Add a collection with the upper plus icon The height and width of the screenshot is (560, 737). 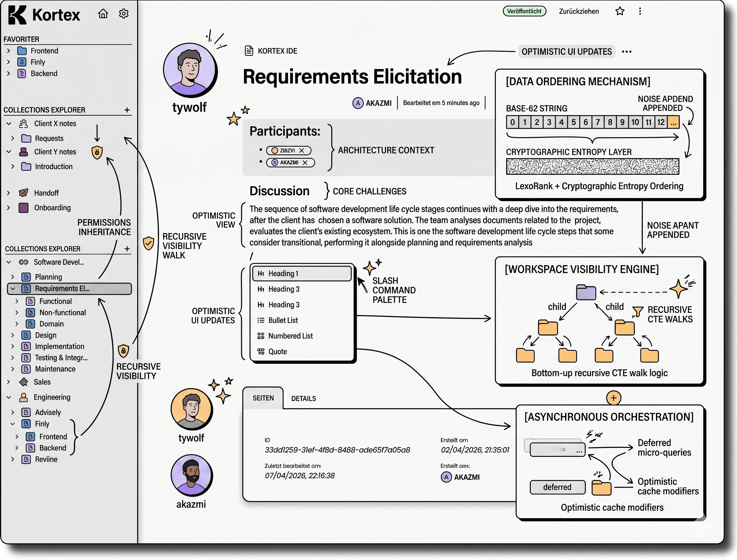point(127,110)
